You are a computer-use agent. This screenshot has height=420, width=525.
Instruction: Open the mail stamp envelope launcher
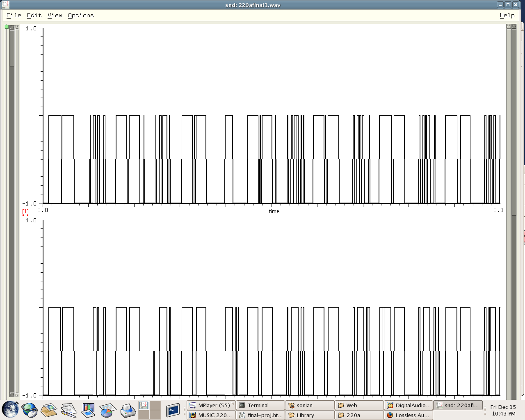click(x=49, y=410)
